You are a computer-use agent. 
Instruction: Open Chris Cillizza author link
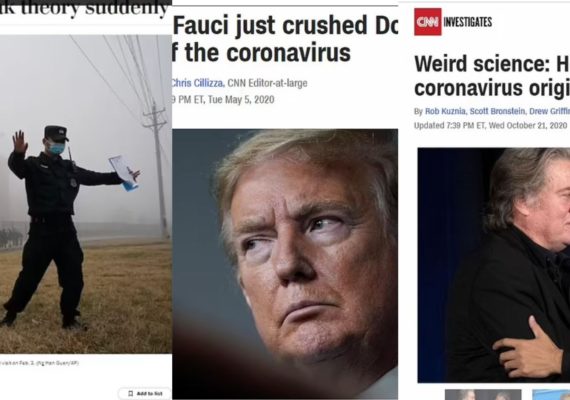pyautogui.click(x=197, y=83)
